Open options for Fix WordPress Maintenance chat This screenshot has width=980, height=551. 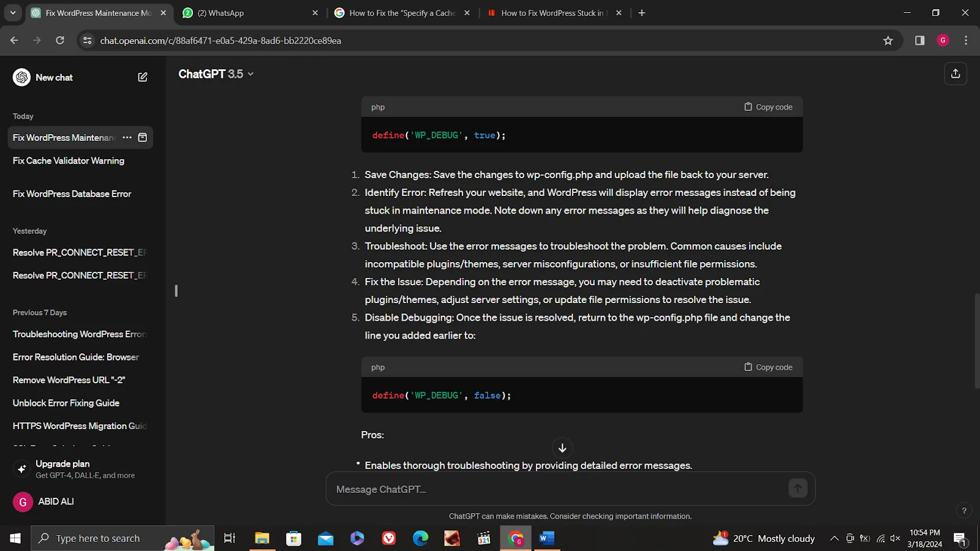coord(127,138)
